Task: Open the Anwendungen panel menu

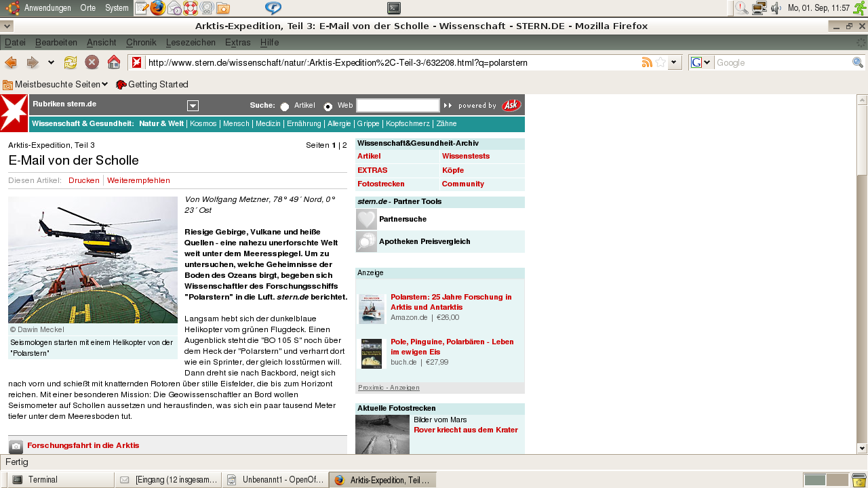Action: (47, 8)
